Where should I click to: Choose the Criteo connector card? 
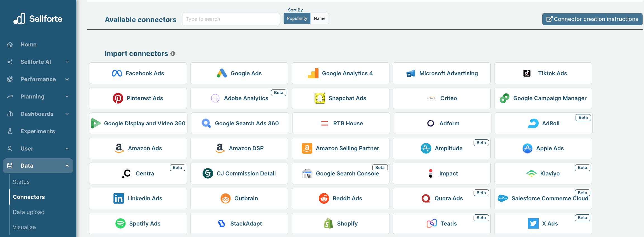[442, 98]
